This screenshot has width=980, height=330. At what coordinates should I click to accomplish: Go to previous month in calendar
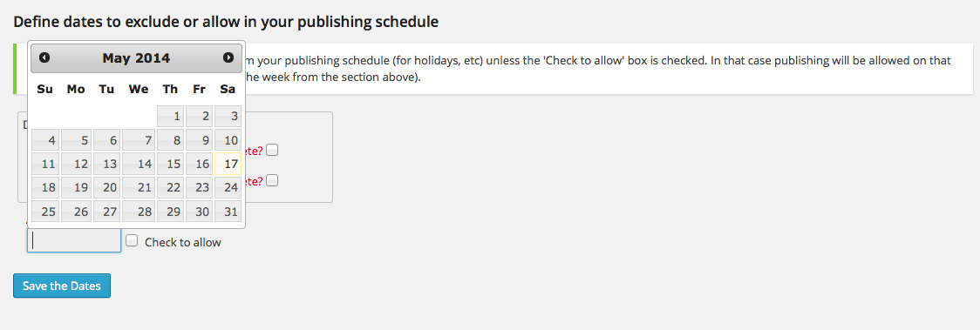(x=44, y=58)
